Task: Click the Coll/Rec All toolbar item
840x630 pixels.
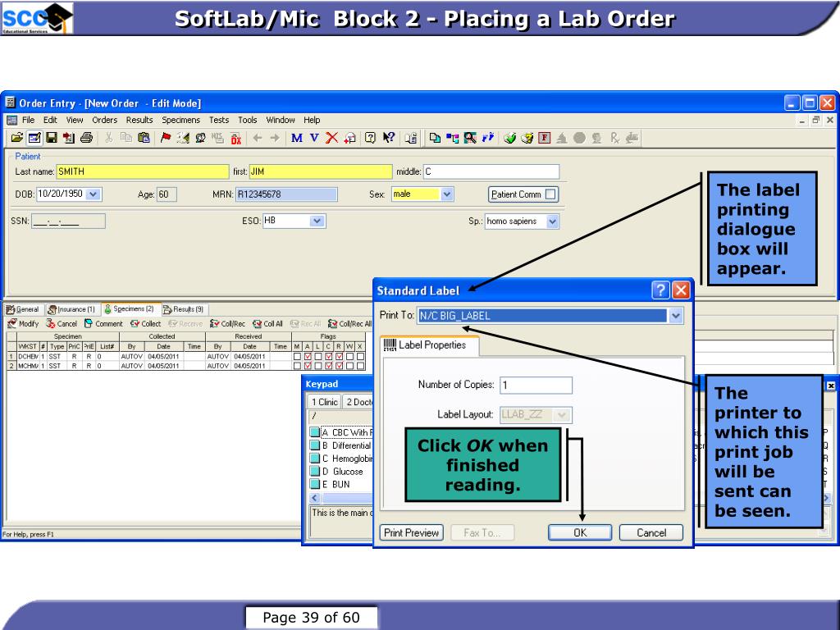Action: 349,323
